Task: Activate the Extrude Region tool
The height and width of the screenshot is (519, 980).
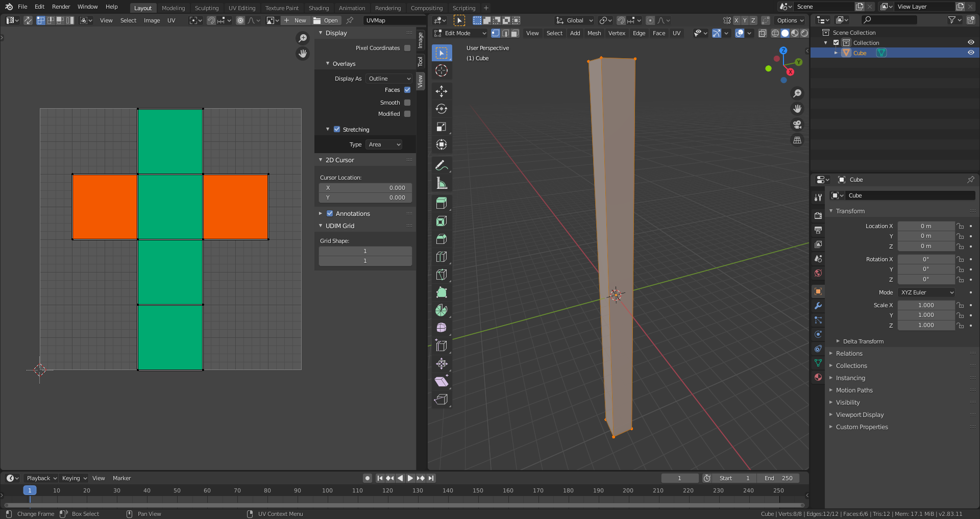Action: (442, 203)
